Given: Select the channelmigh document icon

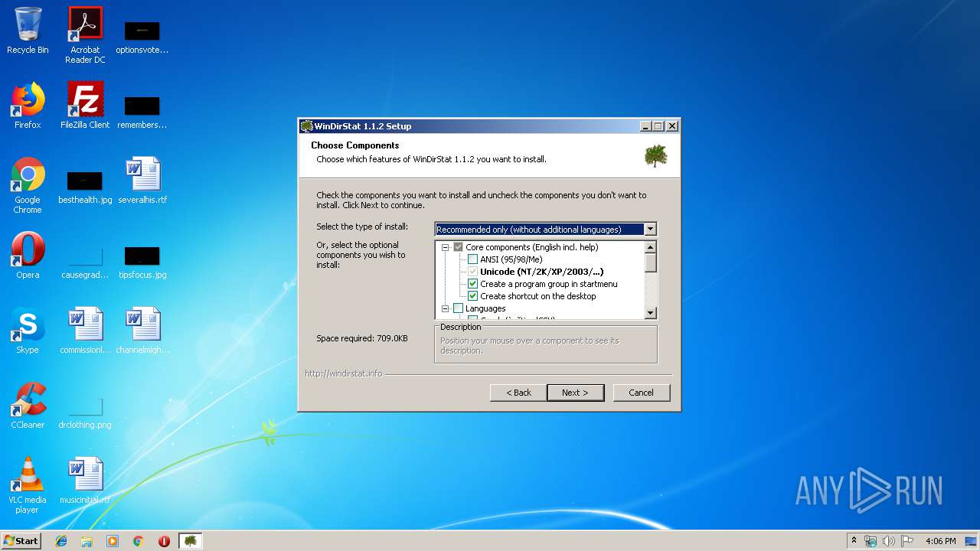Looking at the screenshot, I should (142, 331).
